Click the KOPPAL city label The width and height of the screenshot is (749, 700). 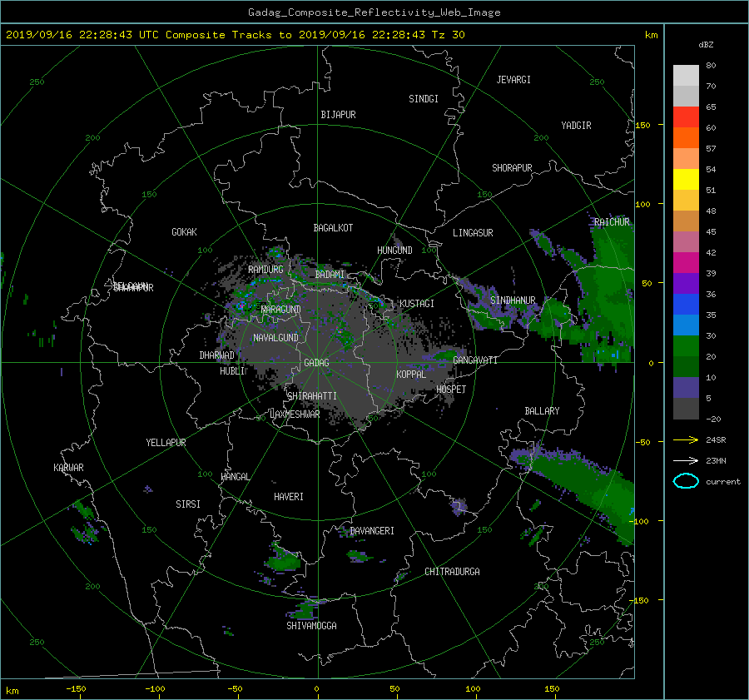[411, 375]
